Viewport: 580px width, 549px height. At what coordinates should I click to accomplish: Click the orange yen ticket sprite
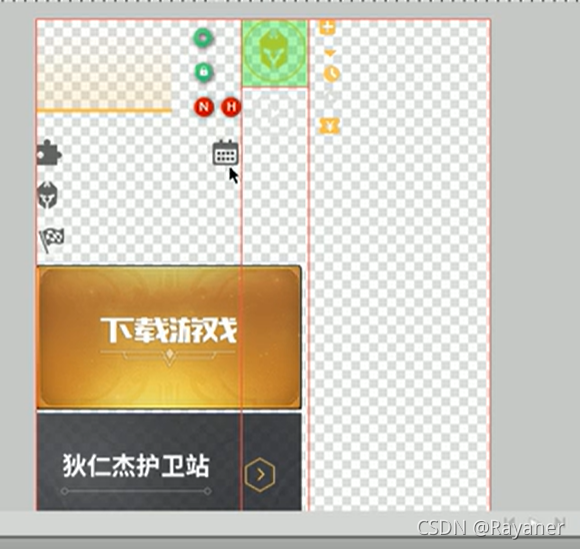click(x=329, y=126)
